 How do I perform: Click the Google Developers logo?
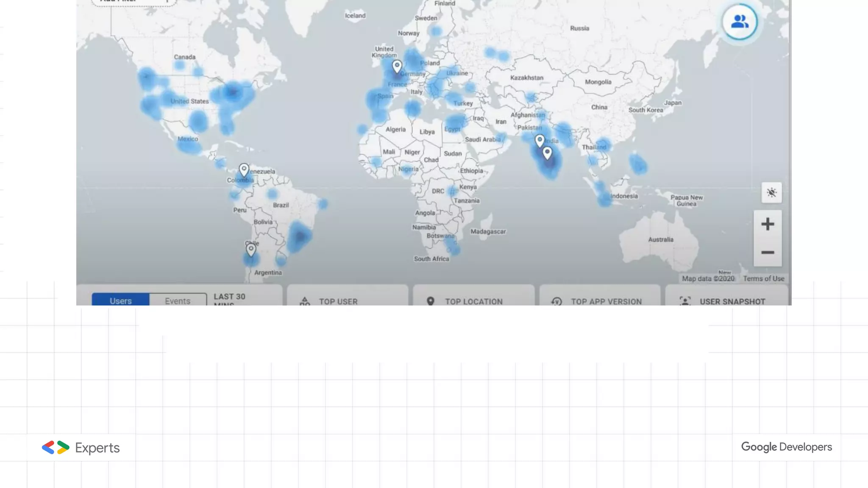click(786, 447)
